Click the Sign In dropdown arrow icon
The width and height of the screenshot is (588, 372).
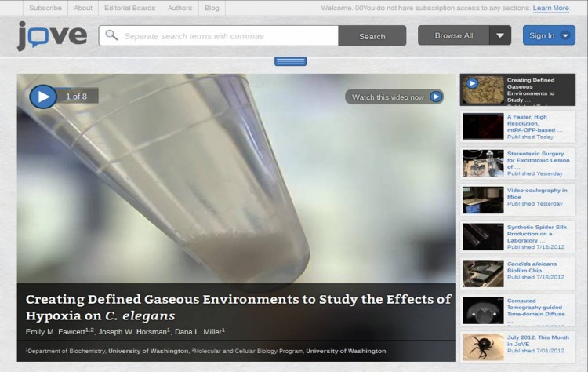click(565, 35)
